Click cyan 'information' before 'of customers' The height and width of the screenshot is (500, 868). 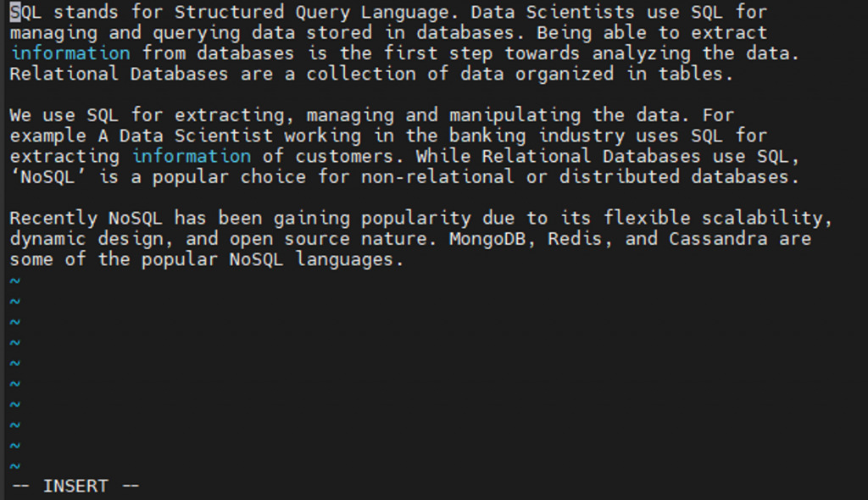(191, 156)
